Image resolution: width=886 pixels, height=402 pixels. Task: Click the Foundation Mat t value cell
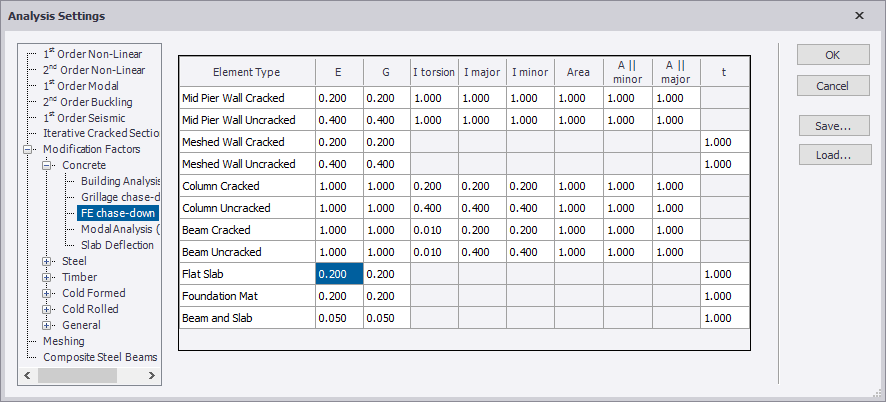coord(724,296)
